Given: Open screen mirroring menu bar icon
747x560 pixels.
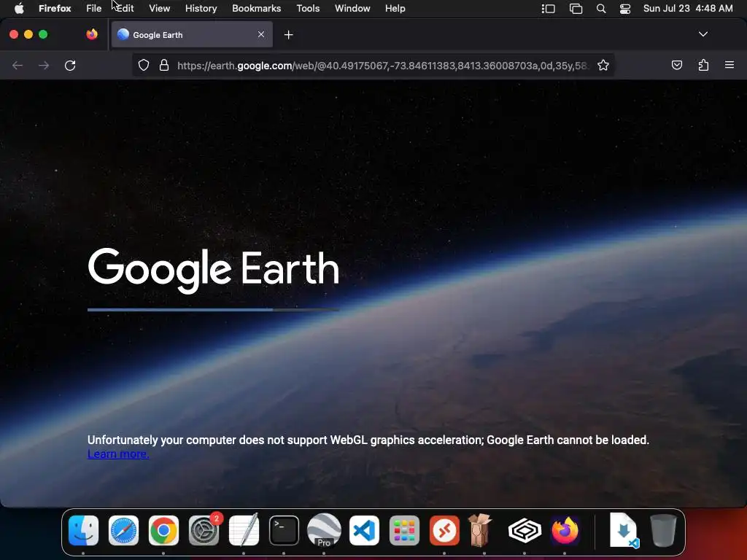Looking at the screenshot, I should click(x=576, y=9).
